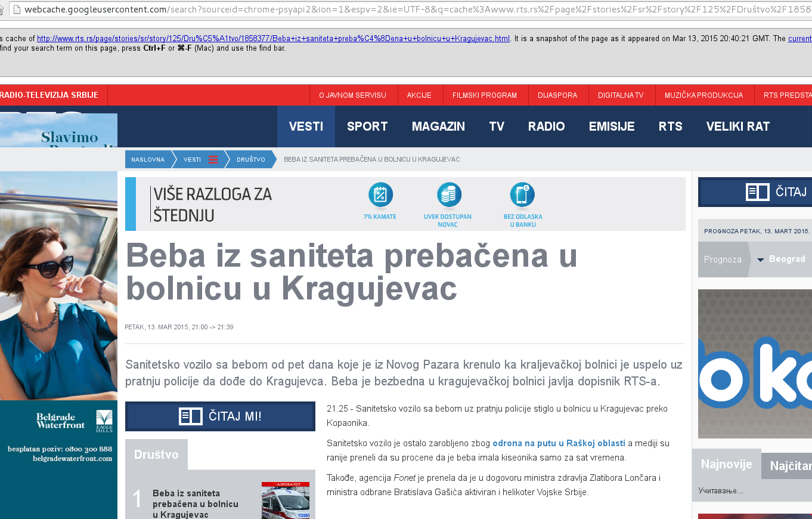Click the 'odrona na putu u Raškoj oblasti' link

click(x=559, y=443)
